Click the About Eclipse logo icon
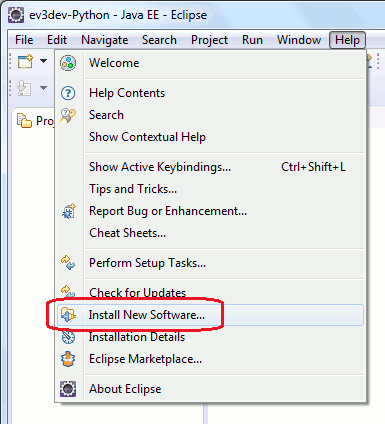Image resolution: width=385 pixels, height=424 pixels. tap(68, 389)
